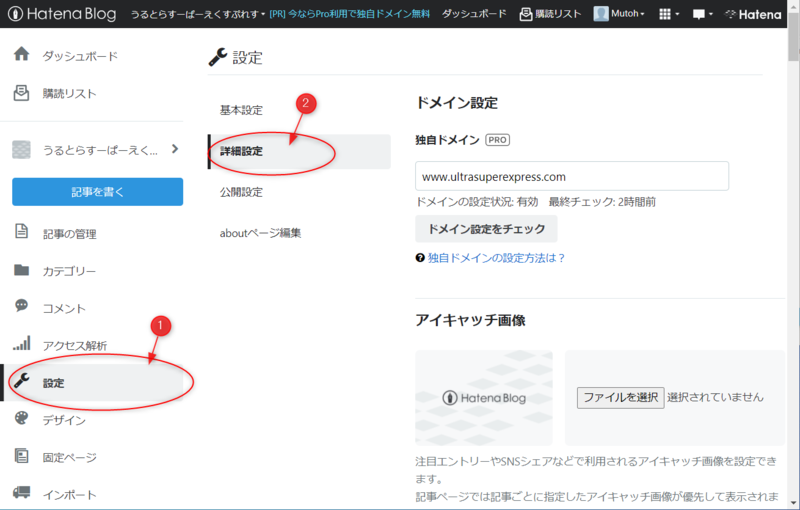
Task: Select 設定 in the sidebar
Action: click(x=93, y=382)
